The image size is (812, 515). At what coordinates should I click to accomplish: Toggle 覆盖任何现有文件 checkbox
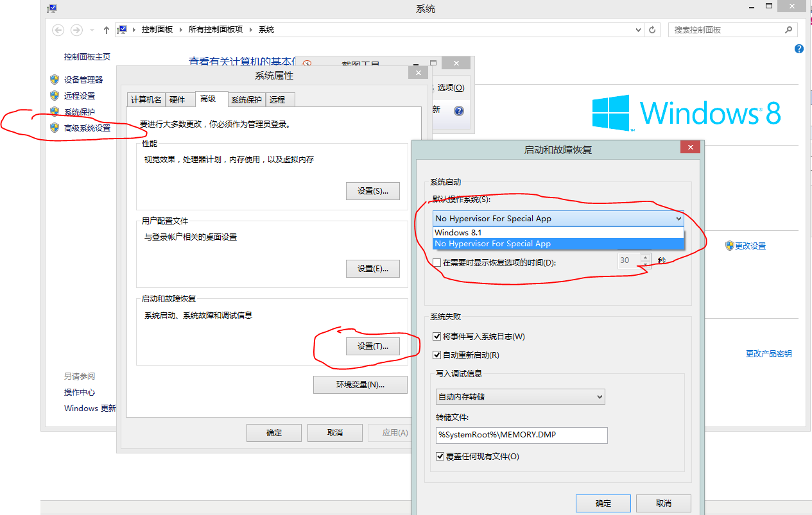(440, 457)
